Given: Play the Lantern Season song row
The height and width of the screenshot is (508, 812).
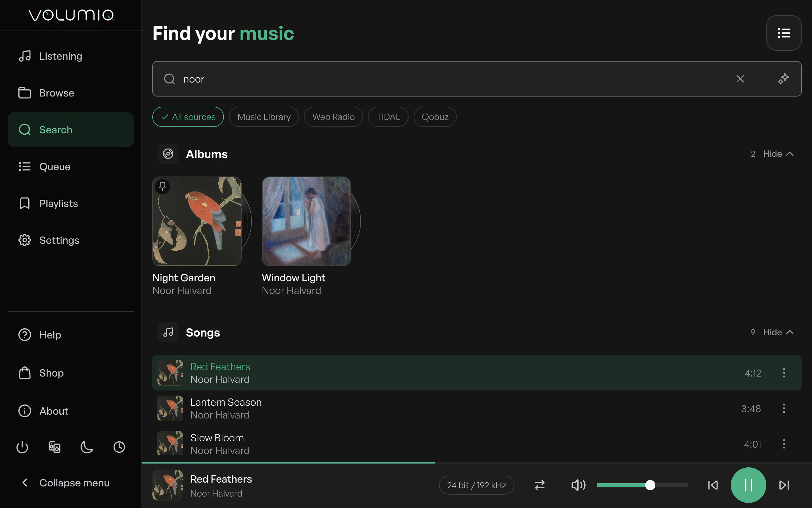Looking at the screenshot, I should pos(476,408).
